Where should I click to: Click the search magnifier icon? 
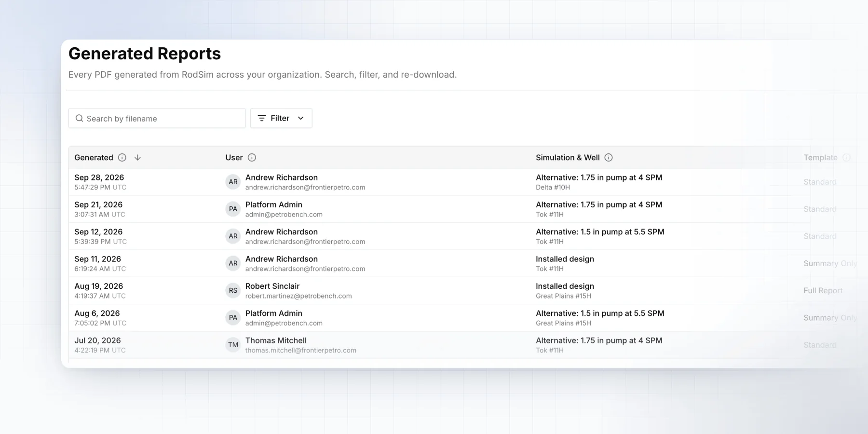click(x=80, y=118)
